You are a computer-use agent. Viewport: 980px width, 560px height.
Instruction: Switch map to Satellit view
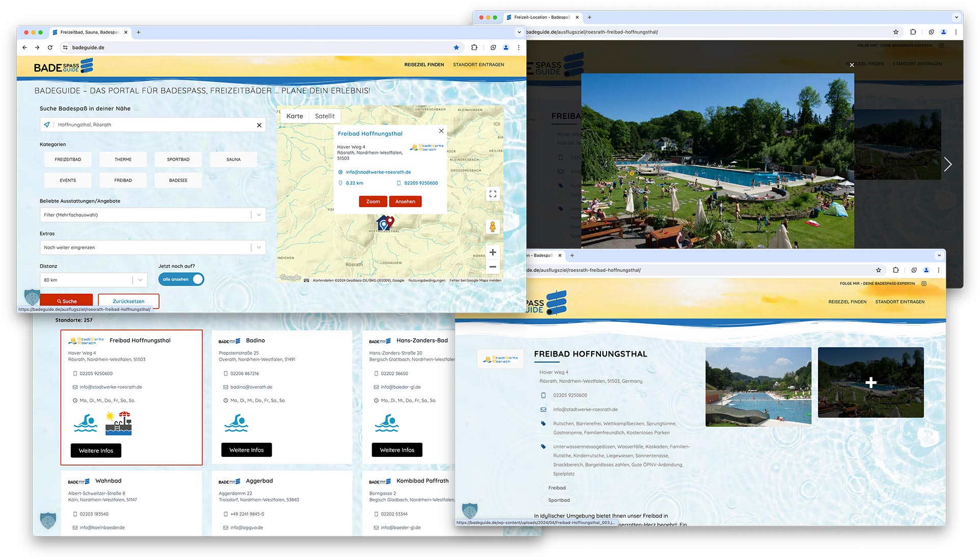325,116
